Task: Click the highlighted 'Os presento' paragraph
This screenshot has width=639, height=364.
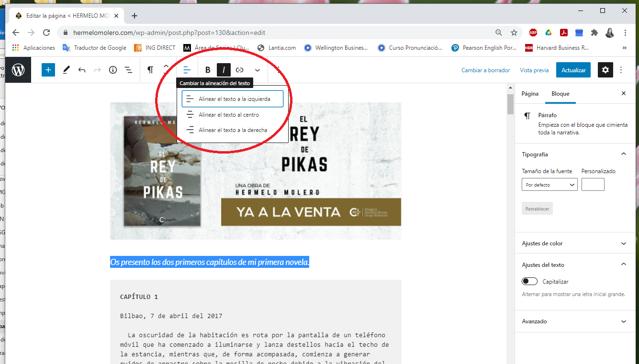Action: click(x=210, y=262)
